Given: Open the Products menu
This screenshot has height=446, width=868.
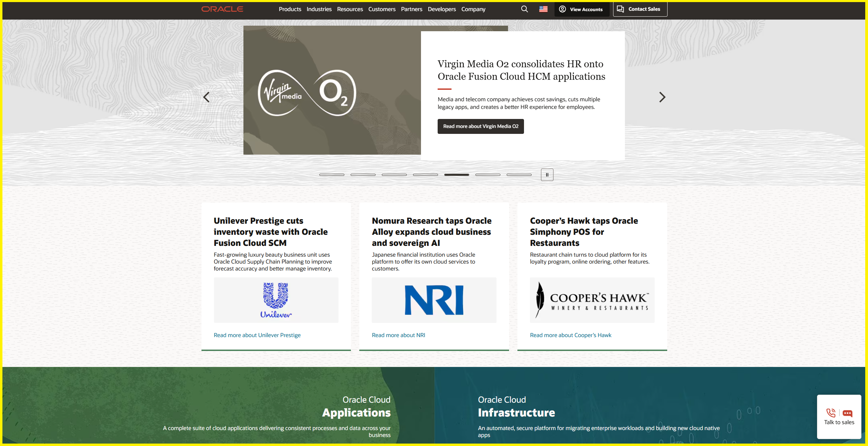Looking at the screenshot, I should (290, 9).
